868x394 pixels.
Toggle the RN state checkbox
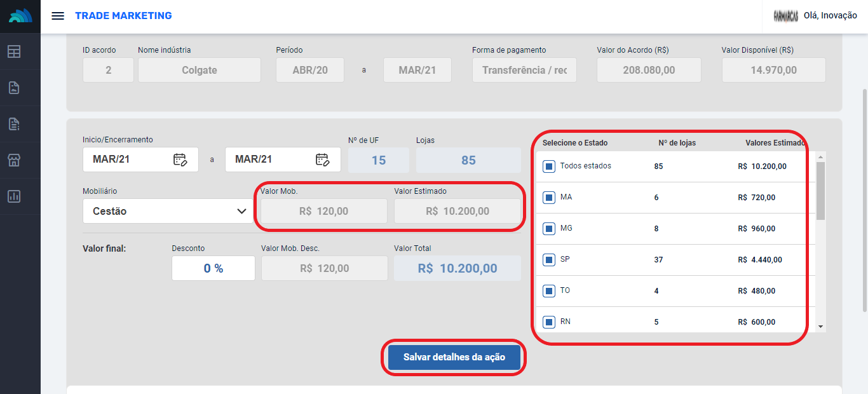point(549,322)
